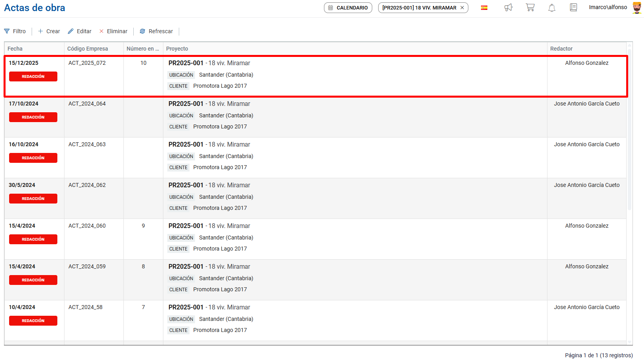Click Eliminar to delete the record

pyautogui.click(x=113, y=31)
